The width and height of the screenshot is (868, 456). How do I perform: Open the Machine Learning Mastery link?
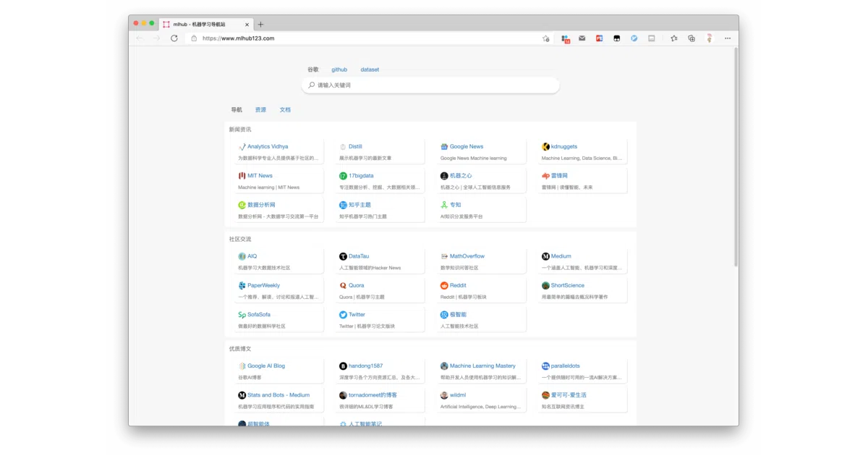coord(482,366)
